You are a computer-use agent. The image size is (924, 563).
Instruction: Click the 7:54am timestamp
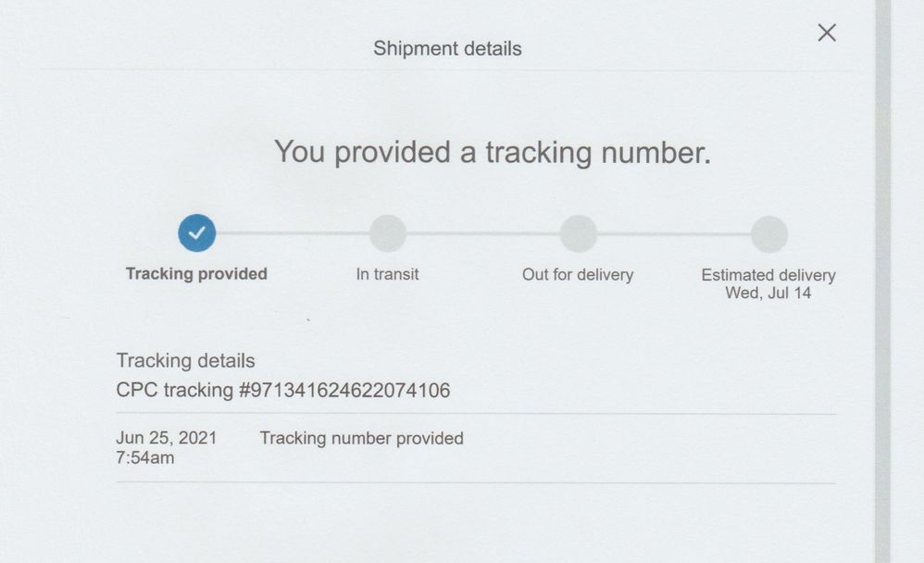[145, 457]
